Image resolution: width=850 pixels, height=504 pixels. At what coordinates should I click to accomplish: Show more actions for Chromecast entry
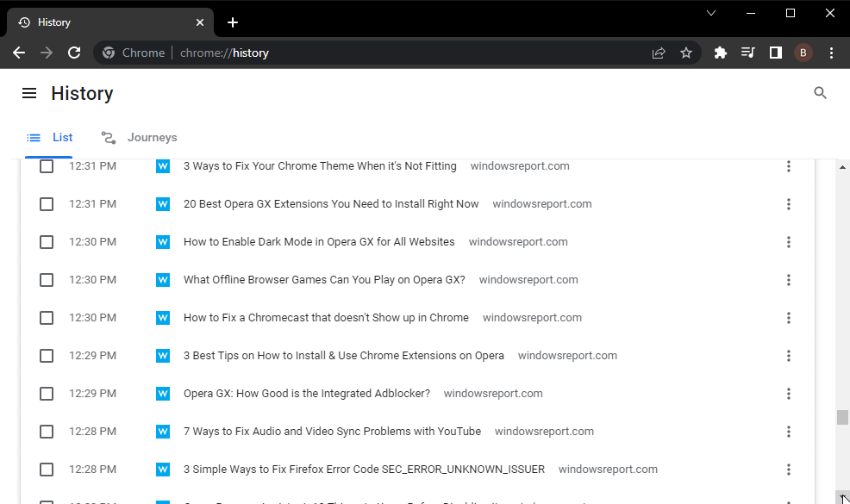tap(789, 318)
